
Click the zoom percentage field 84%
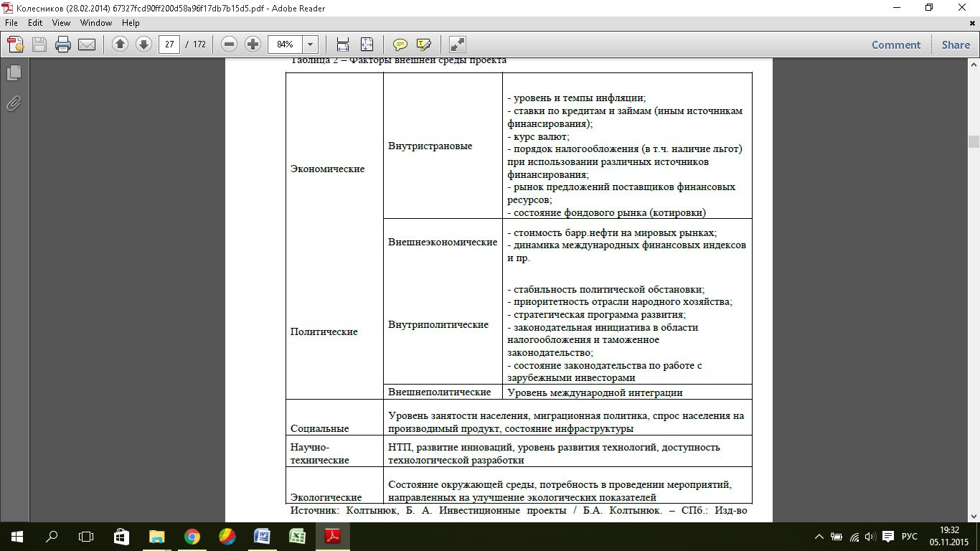point(286,44)
